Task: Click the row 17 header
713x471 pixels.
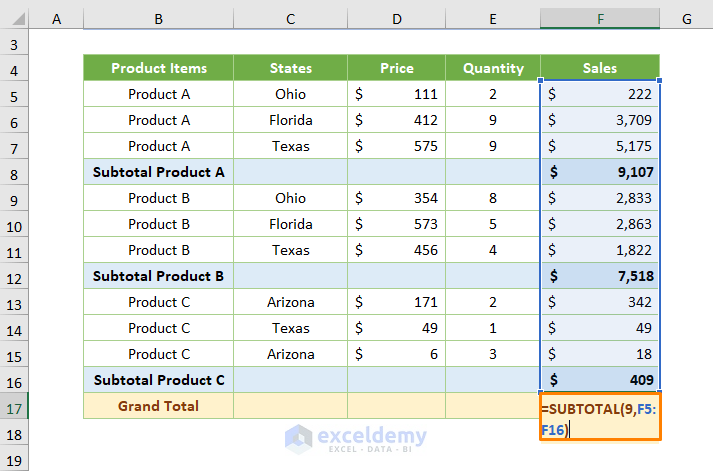Action: click(14, 406)
